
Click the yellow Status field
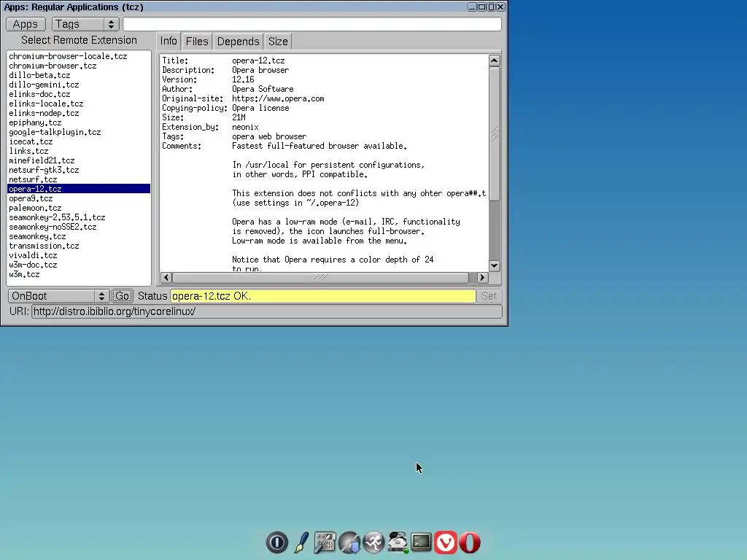tap(323, 296)
